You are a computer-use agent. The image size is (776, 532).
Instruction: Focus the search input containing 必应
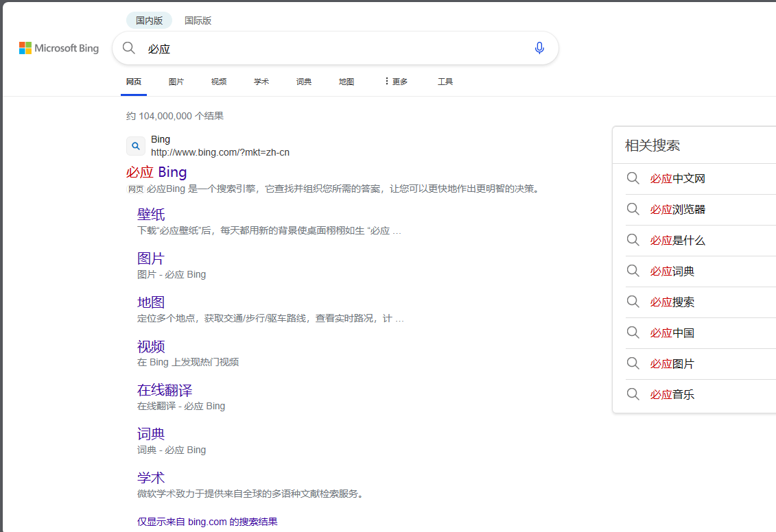[x=336, y=49]
